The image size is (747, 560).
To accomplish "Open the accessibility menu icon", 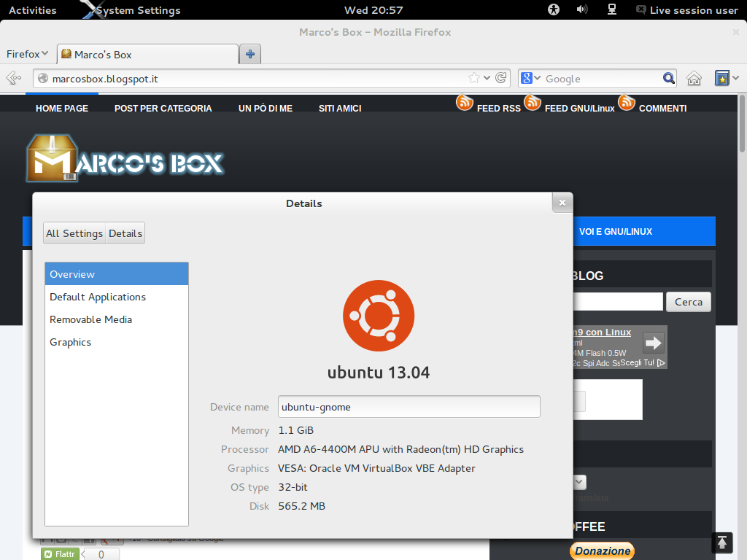I will coord(554,9).
